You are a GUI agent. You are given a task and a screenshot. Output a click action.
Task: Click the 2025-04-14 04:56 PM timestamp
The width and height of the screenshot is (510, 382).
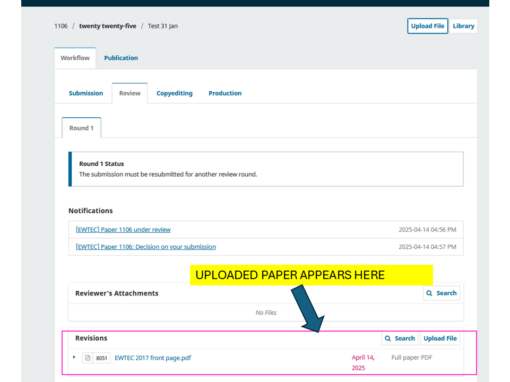point(427,230)
